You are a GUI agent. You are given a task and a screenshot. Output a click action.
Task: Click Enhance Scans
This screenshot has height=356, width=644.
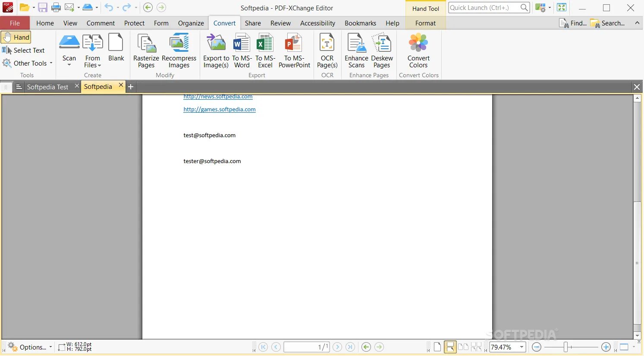[356, 51]
